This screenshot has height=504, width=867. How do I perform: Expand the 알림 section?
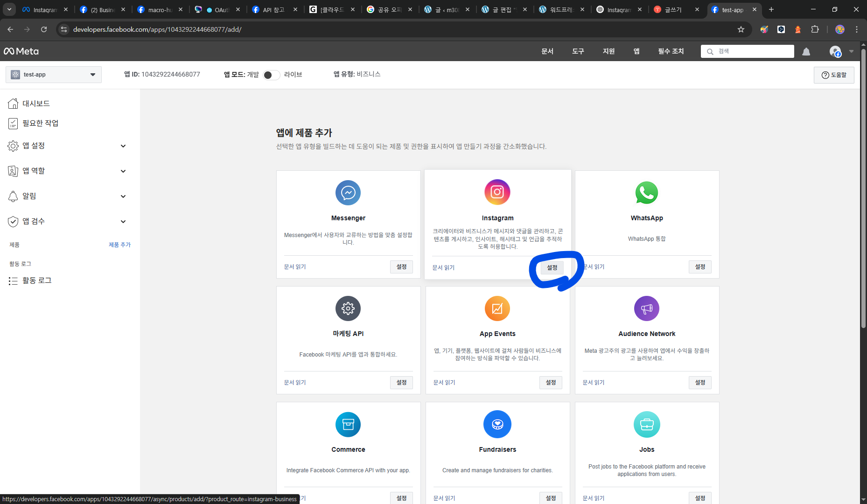(68, 196)
